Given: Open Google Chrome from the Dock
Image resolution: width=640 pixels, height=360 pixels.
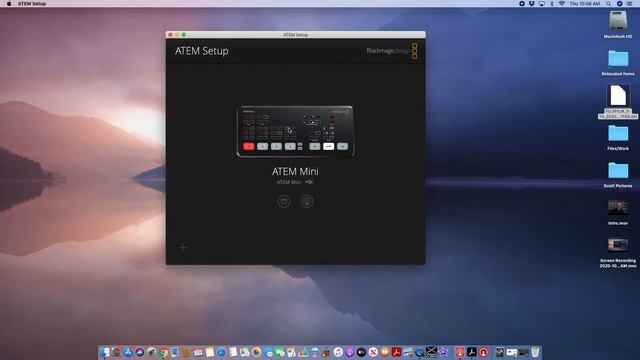Looking at the screenshot, I should coord(164,352).
